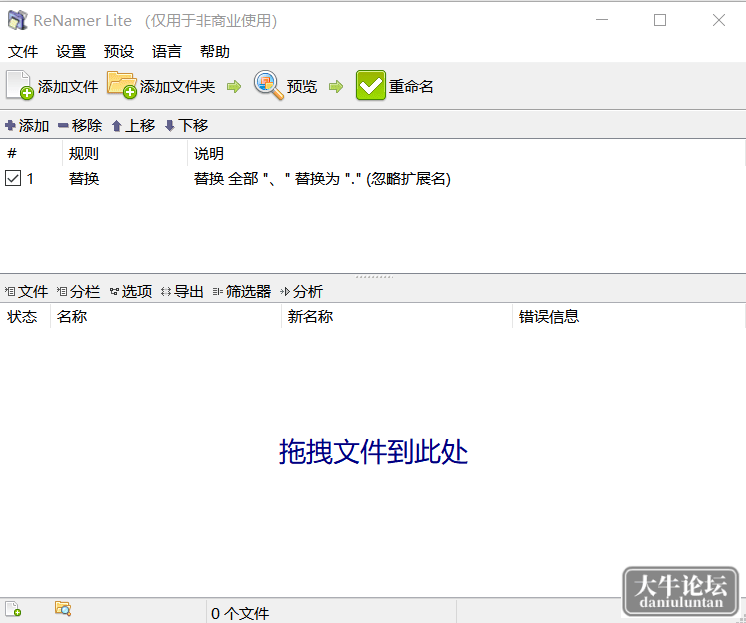Move rule up with 上移
Viewport: 746px width, 623px height.
click(134, 126)
